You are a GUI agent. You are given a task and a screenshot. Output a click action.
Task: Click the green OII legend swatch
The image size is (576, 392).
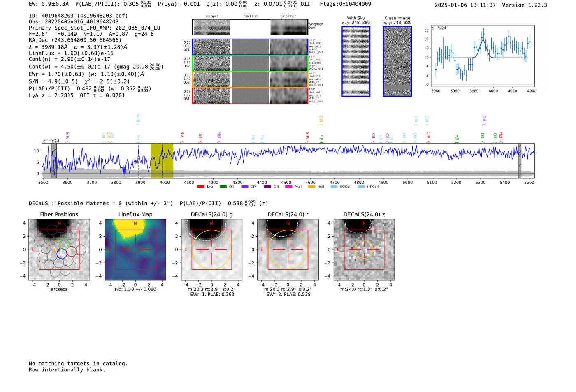(x=223, y=186)
